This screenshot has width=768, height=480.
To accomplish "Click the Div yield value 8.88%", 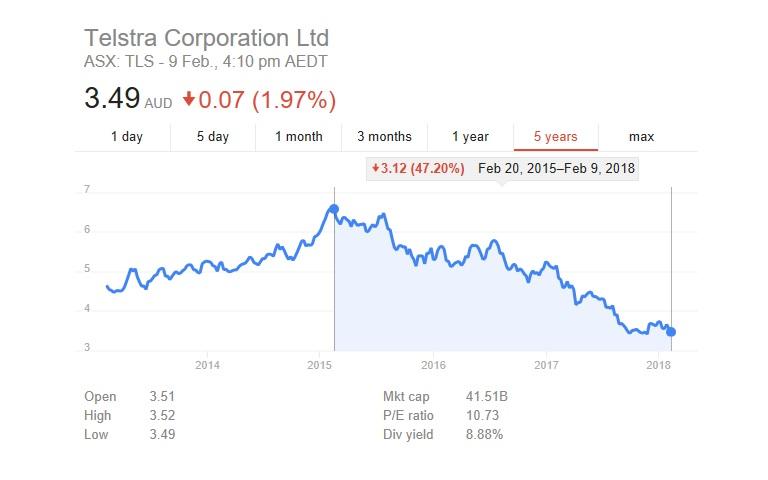I will pos(484,434).
